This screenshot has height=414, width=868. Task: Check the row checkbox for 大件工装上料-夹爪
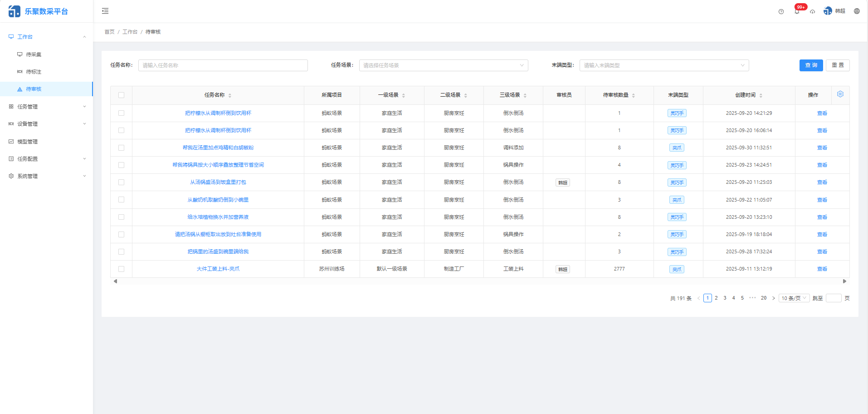pos(121,269)
